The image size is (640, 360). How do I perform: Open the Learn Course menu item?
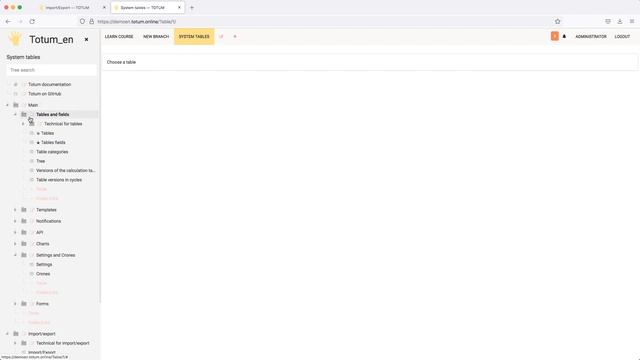pos(119,36)
